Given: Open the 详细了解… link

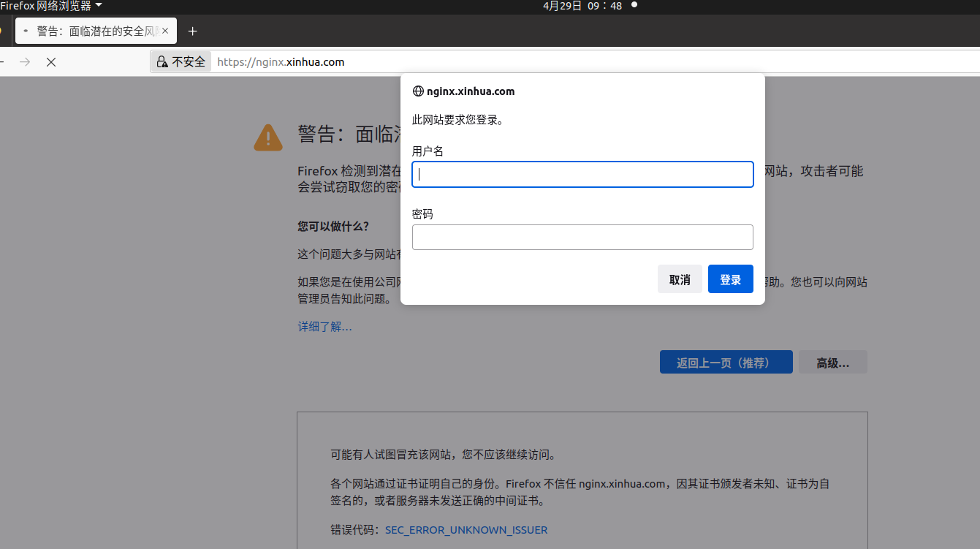Looking at the screenshot, I should pyautogui.click(x=324, y=327).
